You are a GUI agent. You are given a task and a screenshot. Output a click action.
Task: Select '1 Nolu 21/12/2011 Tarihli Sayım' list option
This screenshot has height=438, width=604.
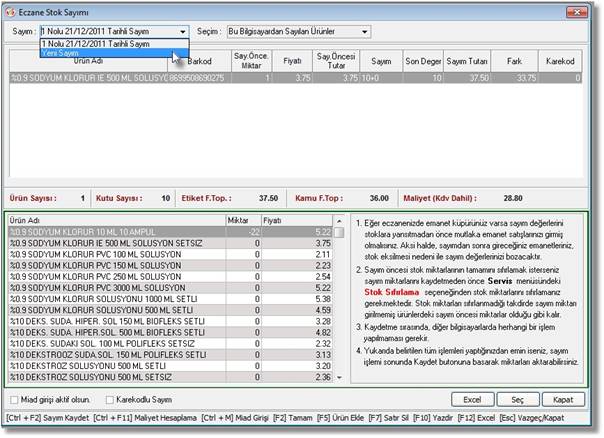(x=95, y=44)
